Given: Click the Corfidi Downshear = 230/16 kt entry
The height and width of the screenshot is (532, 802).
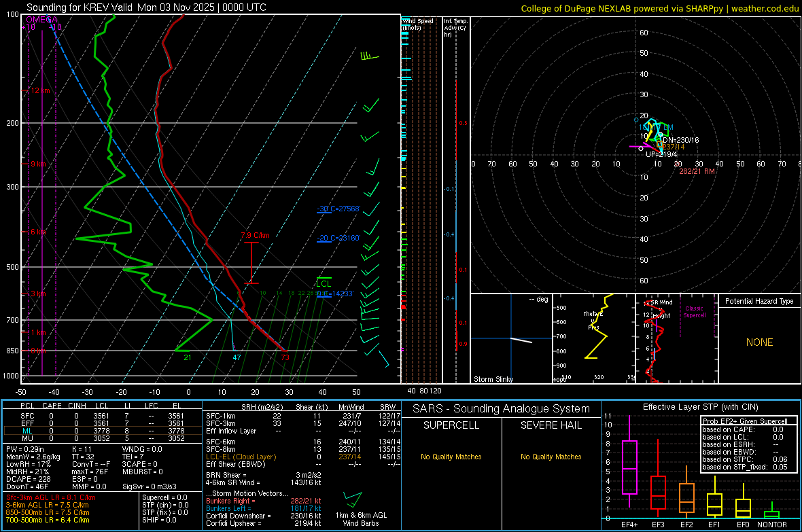Looking at the screenshot, I should tap(264, 516).
